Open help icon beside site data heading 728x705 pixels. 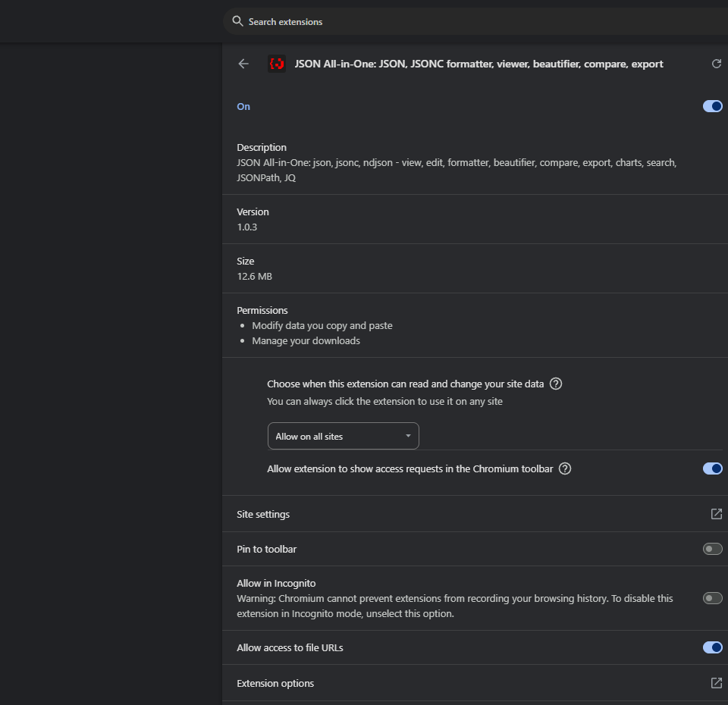tap(555, 384)
